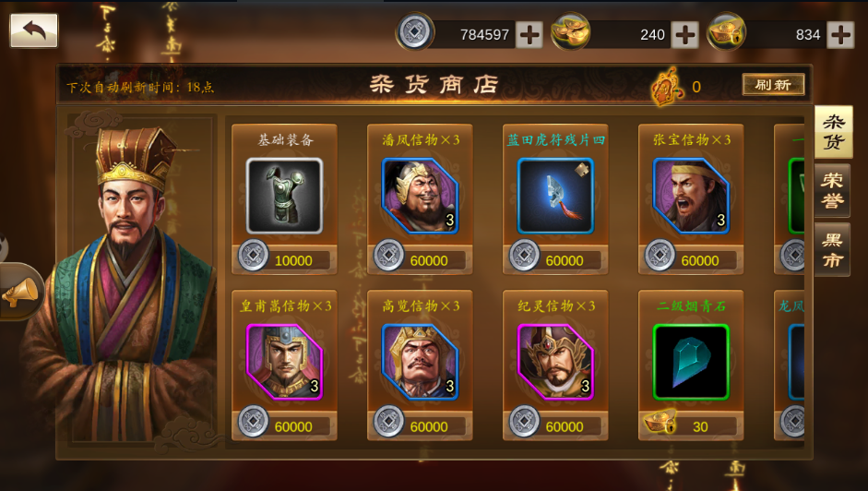Image resolution: width=868 pixels, height=491 pixels.
Task: Add silver coins with the plus button
Action: pos(529,35)
